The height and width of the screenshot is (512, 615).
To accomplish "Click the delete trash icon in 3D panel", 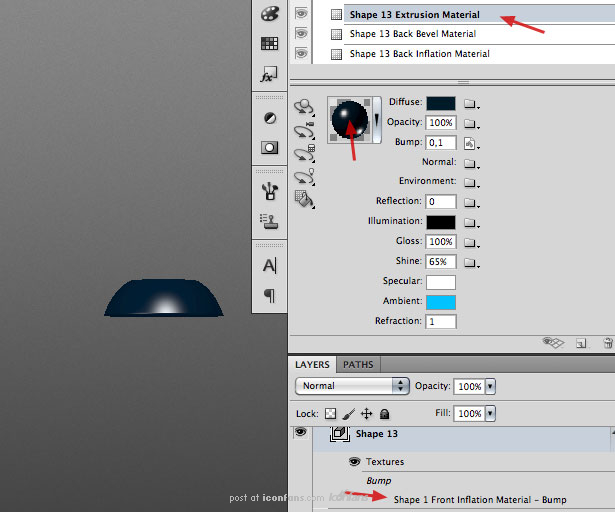I will click(x=608, y=343).
